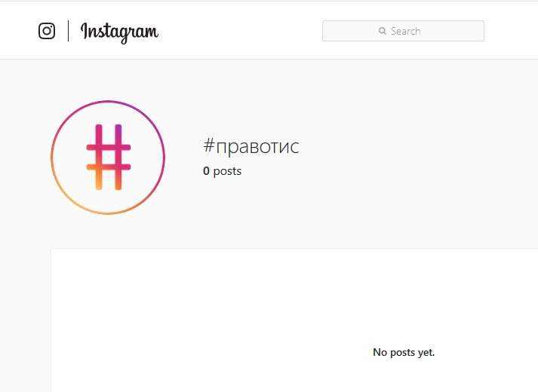
Task: Click the # character in the hashtag title
Action: pos(209,145)
